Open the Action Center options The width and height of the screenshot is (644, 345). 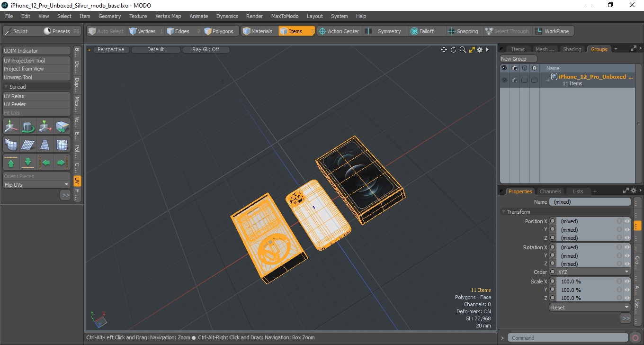[339, 31]
